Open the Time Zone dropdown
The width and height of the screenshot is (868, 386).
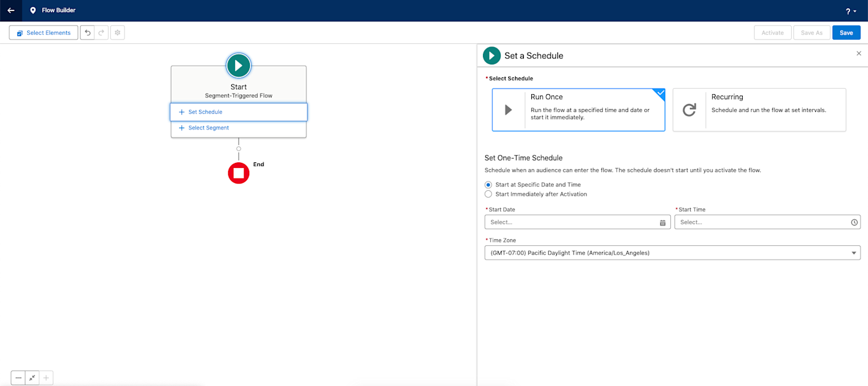click(673, 253)
